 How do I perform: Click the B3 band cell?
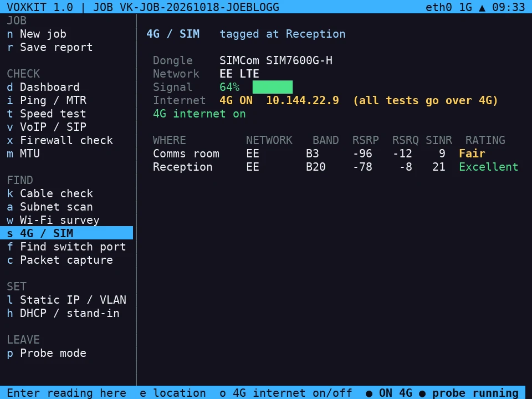coord(312,154)
